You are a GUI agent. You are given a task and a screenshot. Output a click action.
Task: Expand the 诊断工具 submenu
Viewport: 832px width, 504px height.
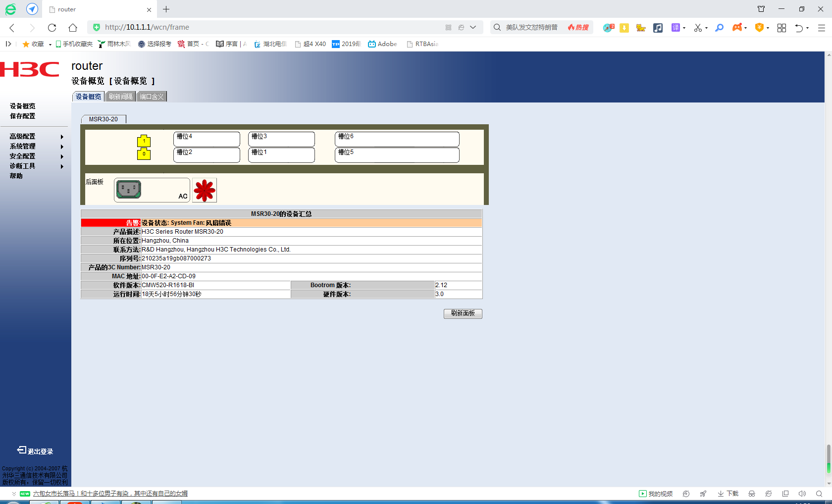point(62,166)
